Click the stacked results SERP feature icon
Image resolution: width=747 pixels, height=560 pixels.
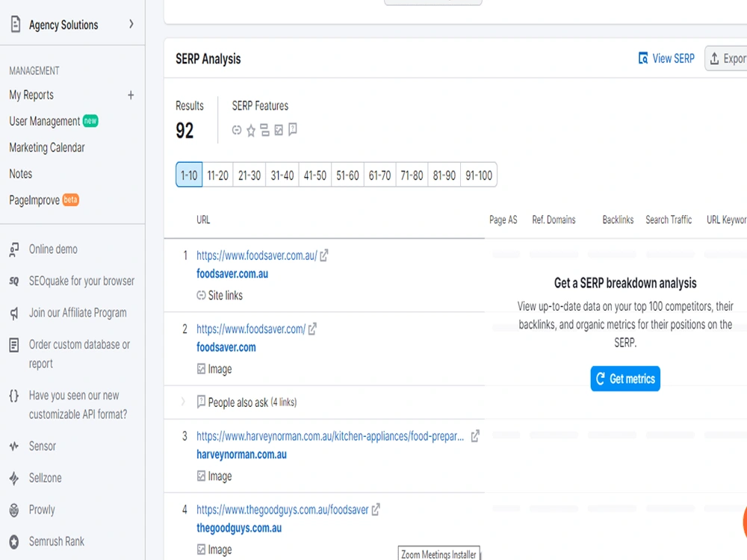tap(265, 130)
